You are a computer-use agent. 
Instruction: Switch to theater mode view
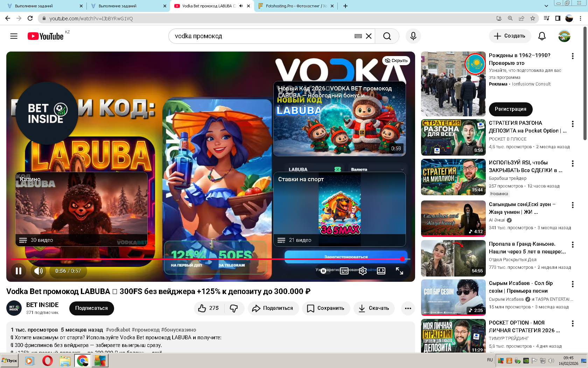pyautogui.click(x=381, y=271)
